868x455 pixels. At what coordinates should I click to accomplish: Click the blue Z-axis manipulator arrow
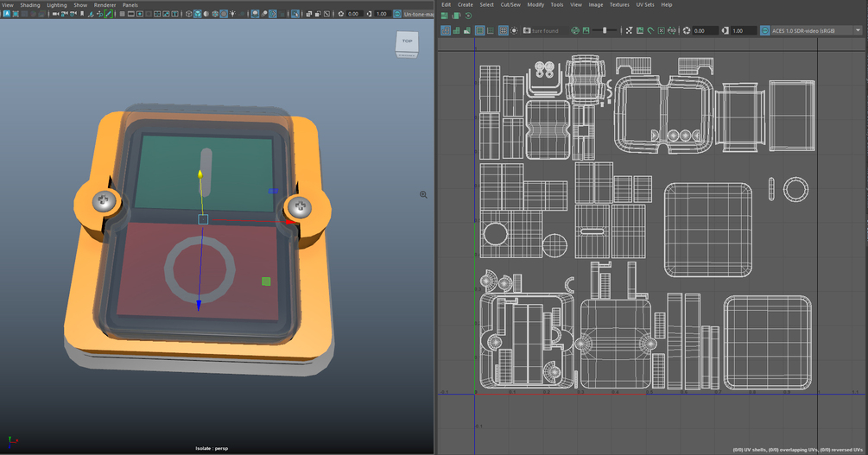(199, 305)
